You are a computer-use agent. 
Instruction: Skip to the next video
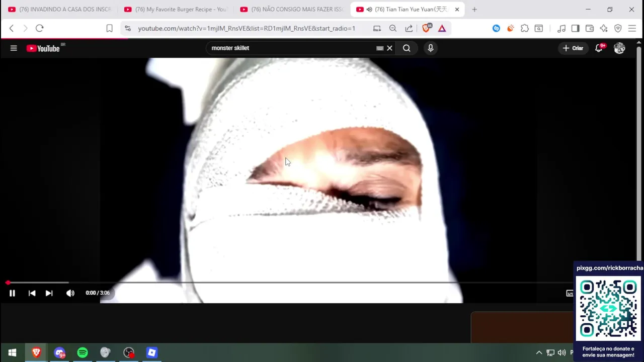click(x=49, y=293)
